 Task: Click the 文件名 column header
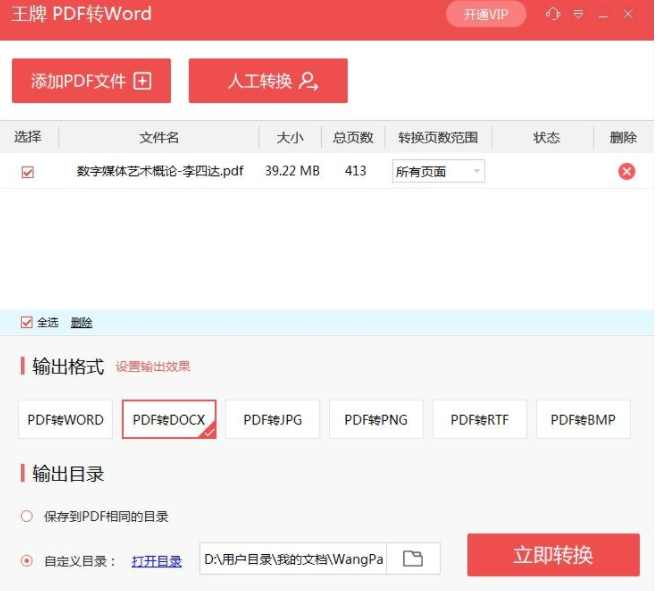click(159, 137)
